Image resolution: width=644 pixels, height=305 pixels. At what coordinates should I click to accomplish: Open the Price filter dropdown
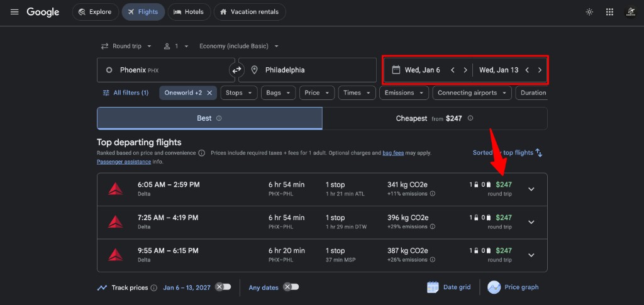tap(317, 93)
